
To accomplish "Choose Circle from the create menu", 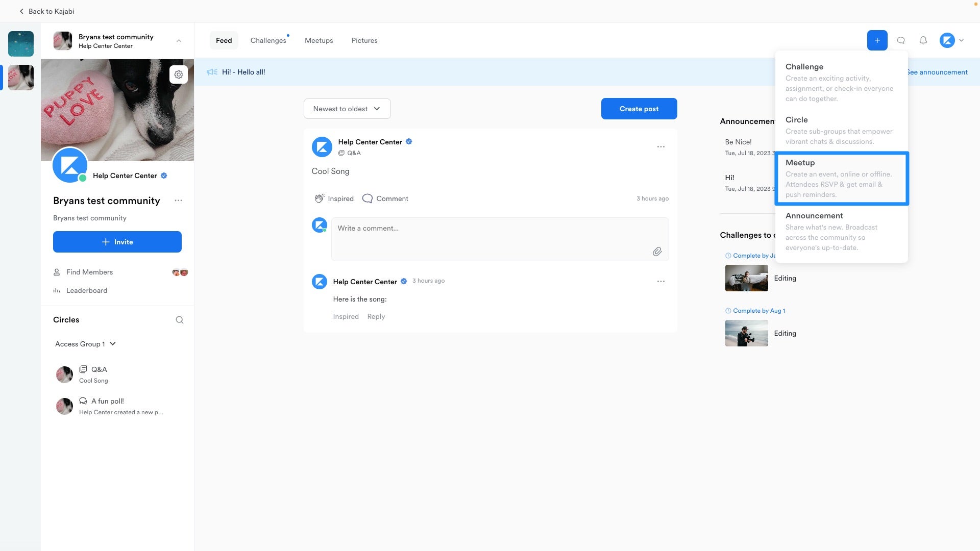I will (841, 130).
